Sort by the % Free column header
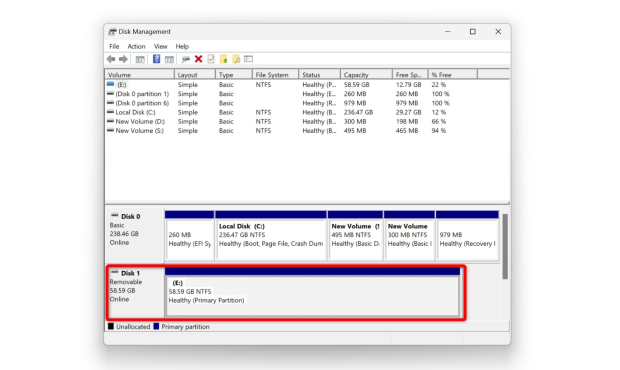Screen dimensions: 620x370 tap(453, 74)
